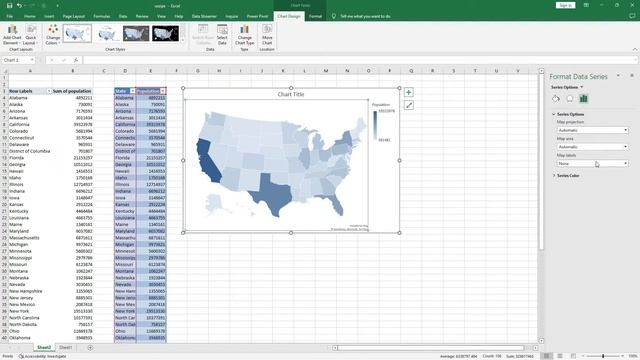Click the Save icon in title bar
Screen dimensions: 640x360
pos(9,5)
